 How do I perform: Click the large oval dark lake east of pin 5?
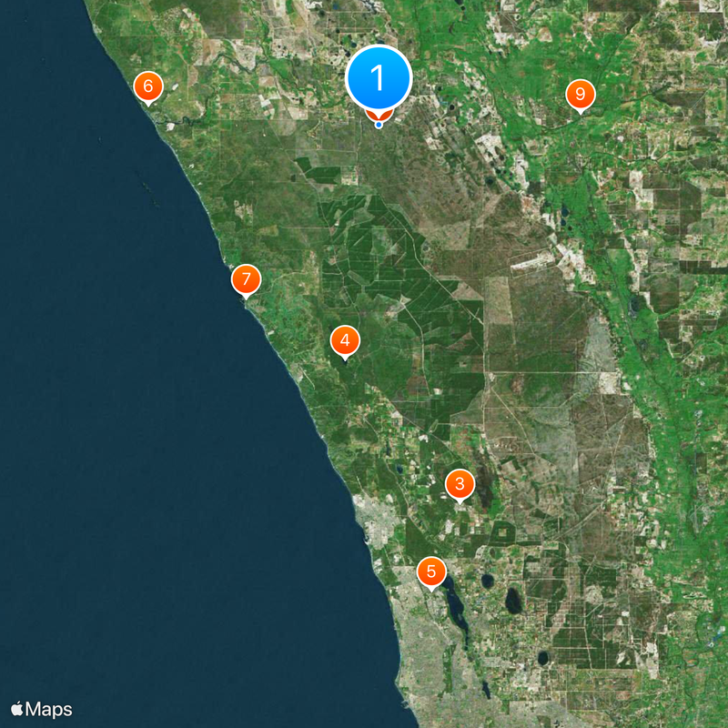(513, 601)
